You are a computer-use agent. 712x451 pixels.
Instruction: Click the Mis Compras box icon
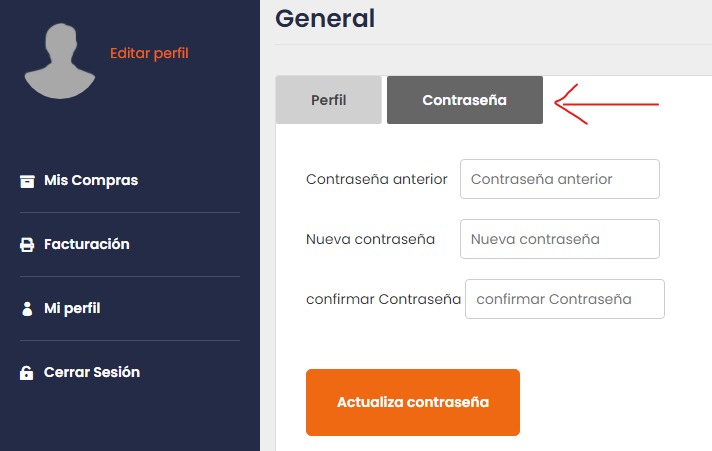[27, 181]
